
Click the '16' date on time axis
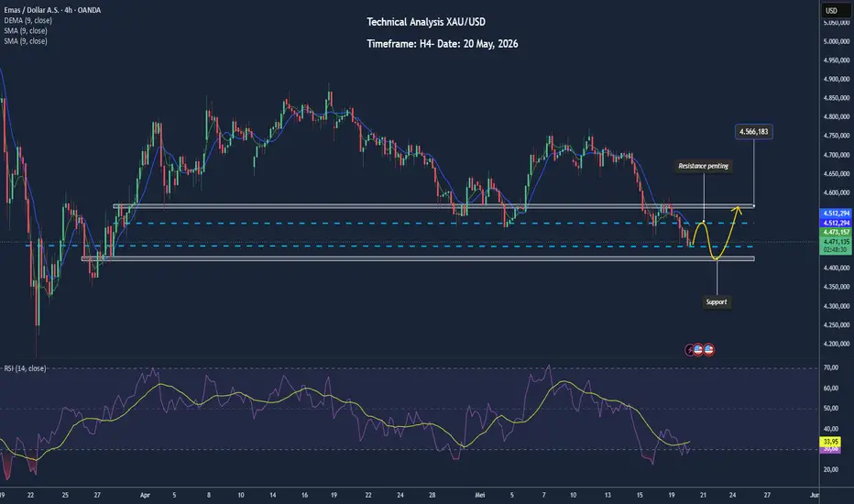pyautogui.click(x=304, y=495)
